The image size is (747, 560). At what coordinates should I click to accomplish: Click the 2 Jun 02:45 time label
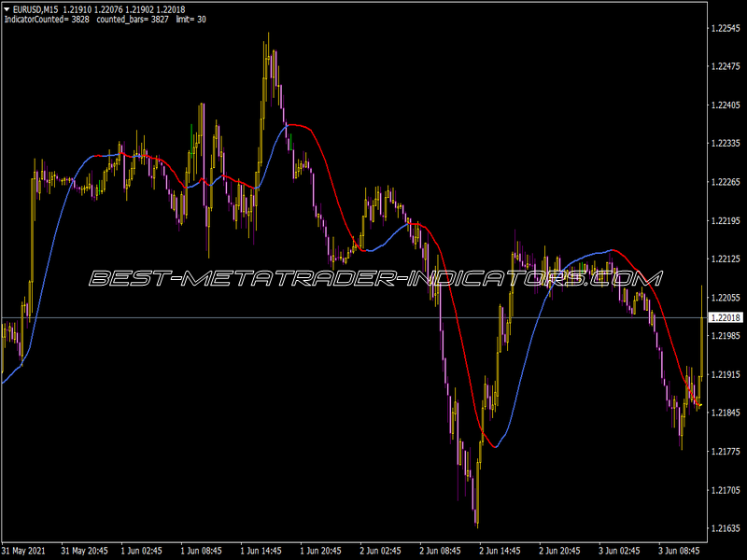click(380, 551)
